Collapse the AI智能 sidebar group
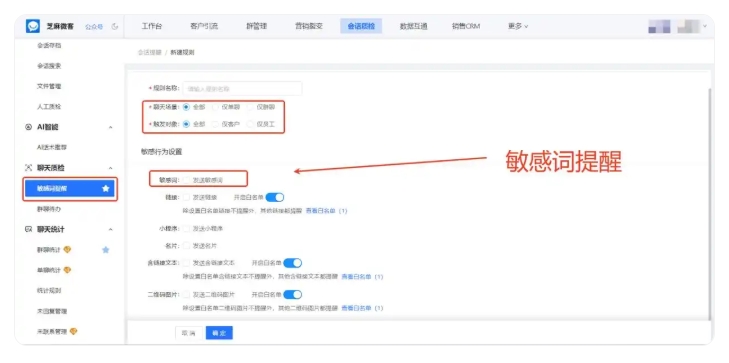729x363 pixels. [x=111, y=127]
